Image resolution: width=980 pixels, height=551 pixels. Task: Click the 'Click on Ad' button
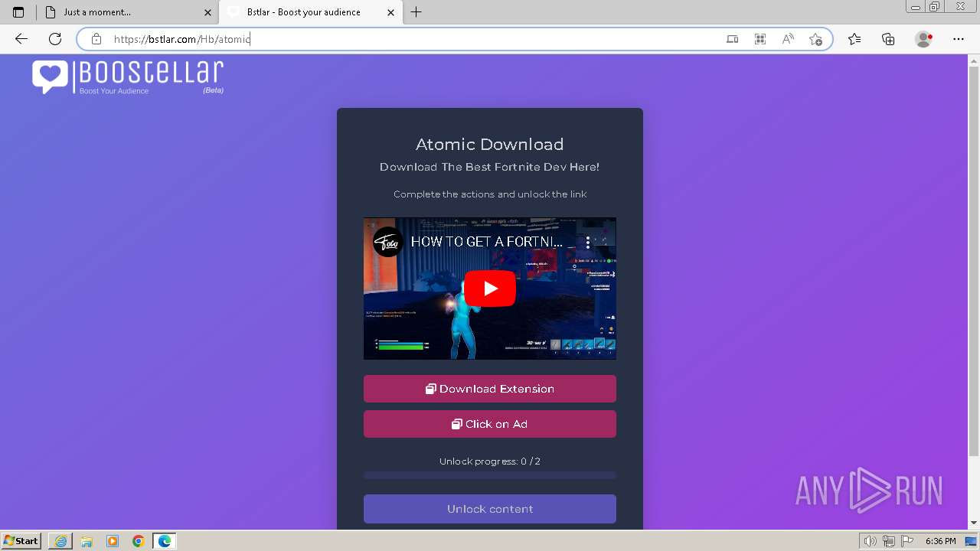490,424
